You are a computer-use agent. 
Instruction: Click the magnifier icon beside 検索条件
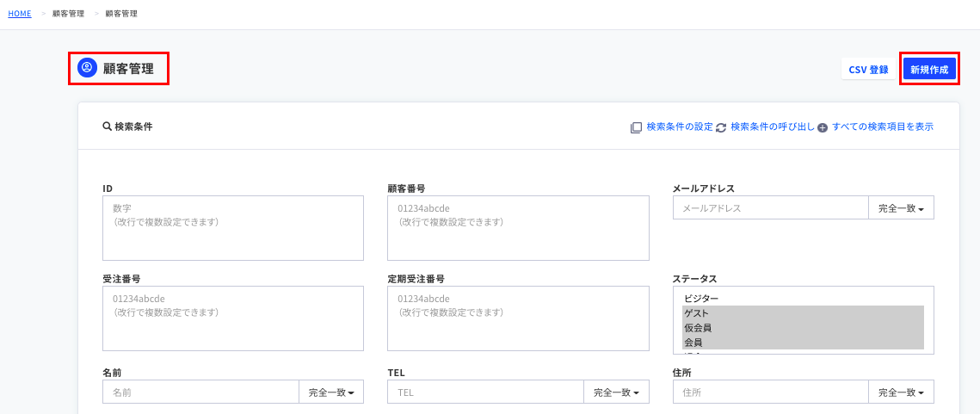tap(108, 127)
